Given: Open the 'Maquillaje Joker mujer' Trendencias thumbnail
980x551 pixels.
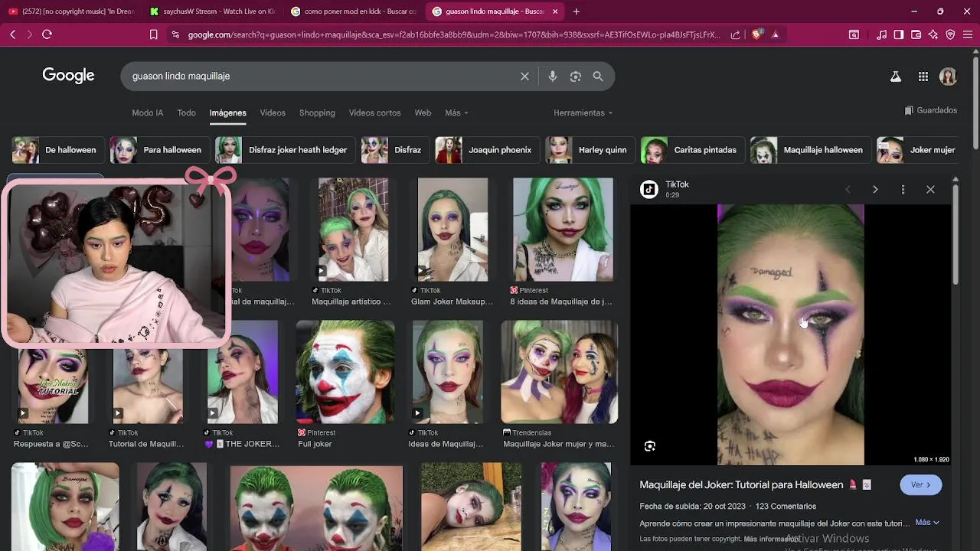Looking at the screenshot, I should pyautogui.click(x=559, y=372).
